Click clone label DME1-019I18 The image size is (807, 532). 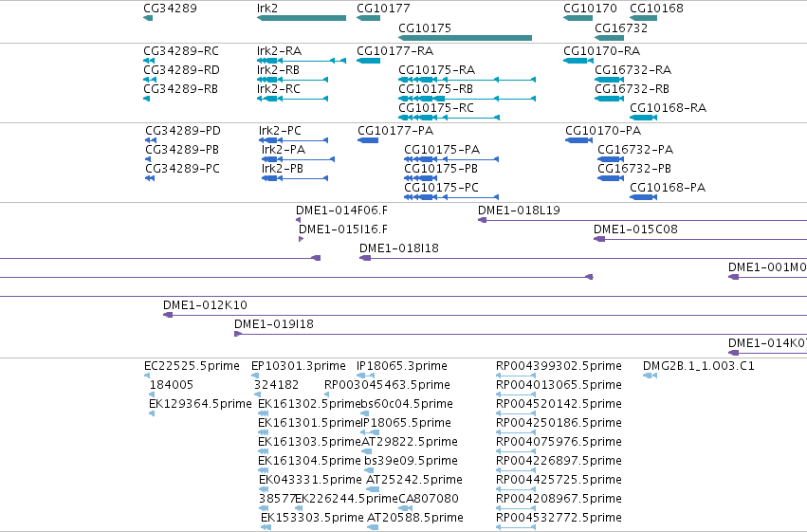click(274, 324)
